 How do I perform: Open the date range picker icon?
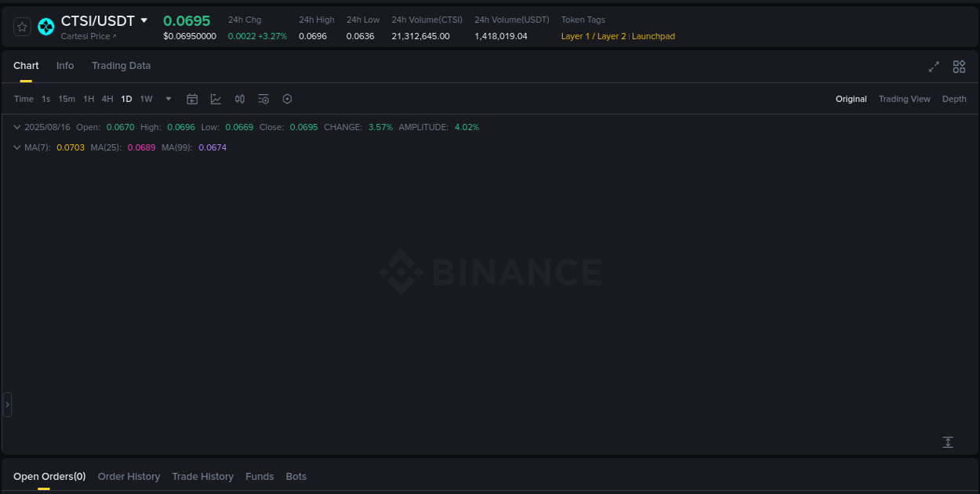tap(192, 99)
